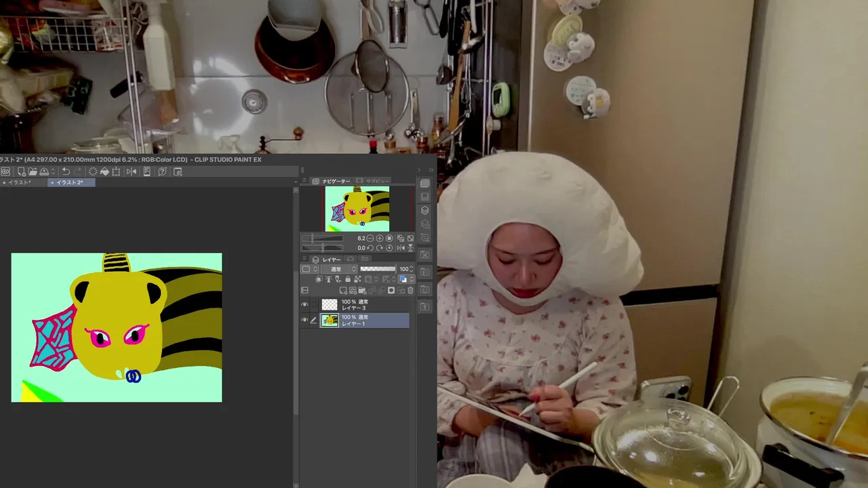
Task: Click the Open file folder icon
Action: coord(33,171)
